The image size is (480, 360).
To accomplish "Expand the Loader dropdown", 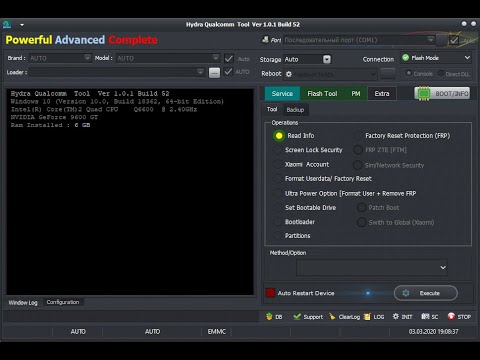I will [x=201, y=72].
